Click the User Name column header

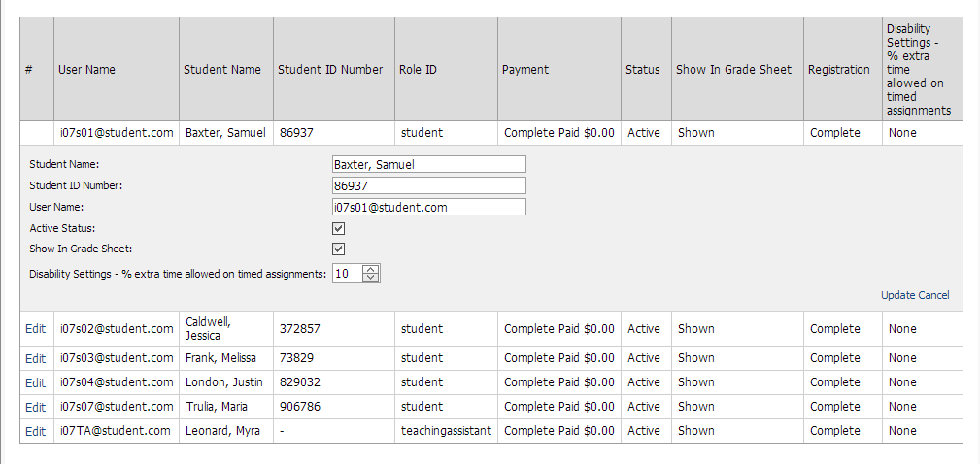[x=86, y=70]
